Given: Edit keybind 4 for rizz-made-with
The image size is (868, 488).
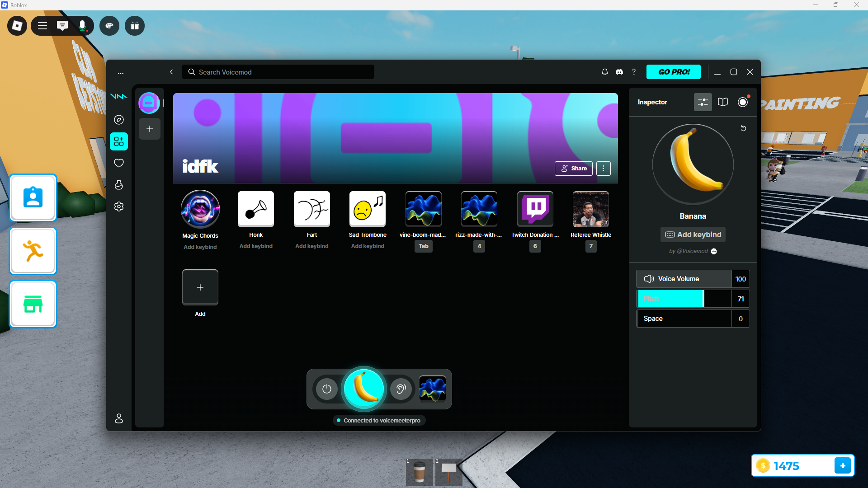Looking at the screenshot, I should 479,246.
